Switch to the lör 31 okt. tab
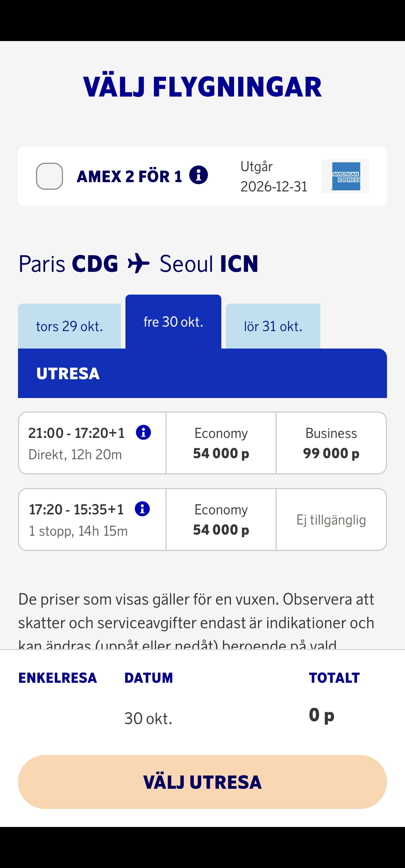This screenshot has height=868, width=405. point(273,326)
